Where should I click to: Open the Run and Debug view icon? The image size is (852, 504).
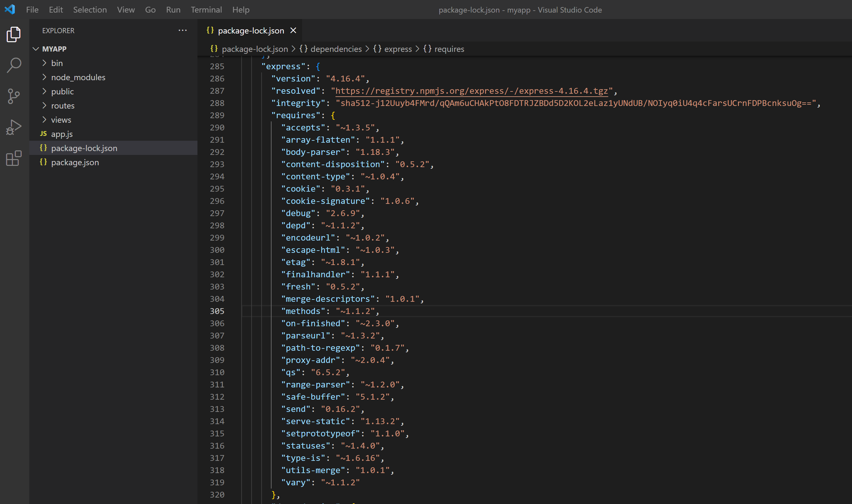pyautogui.click(x=14, y=127)
